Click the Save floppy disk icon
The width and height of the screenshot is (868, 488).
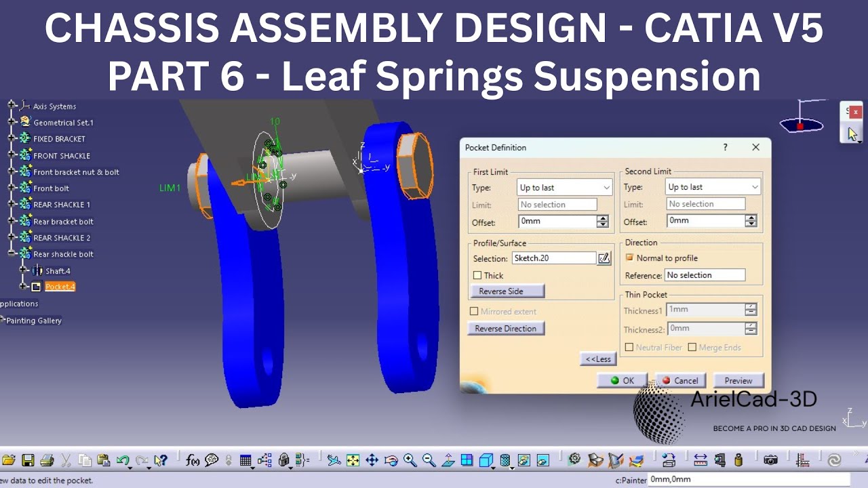click(28, 460)
